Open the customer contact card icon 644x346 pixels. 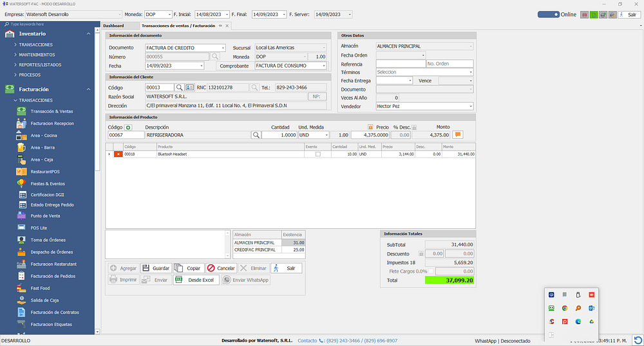coord(189,87)
